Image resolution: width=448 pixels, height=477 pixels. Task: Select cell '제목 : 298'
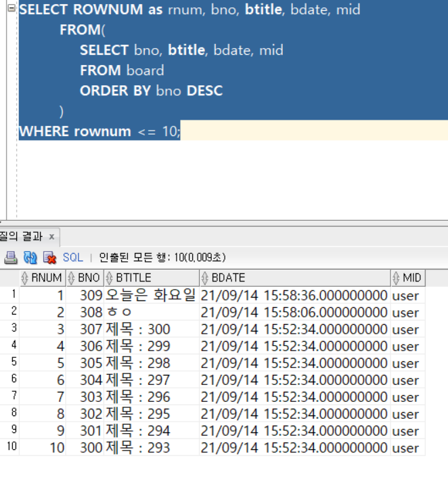[152, 363]
